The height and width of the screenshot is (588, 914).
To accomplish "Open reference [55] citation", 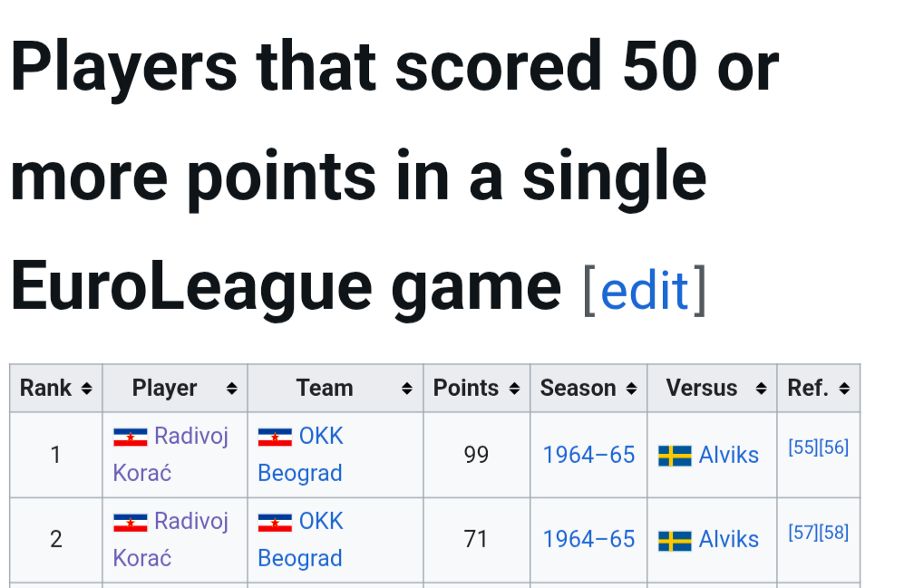I will (x=803, y=447).
